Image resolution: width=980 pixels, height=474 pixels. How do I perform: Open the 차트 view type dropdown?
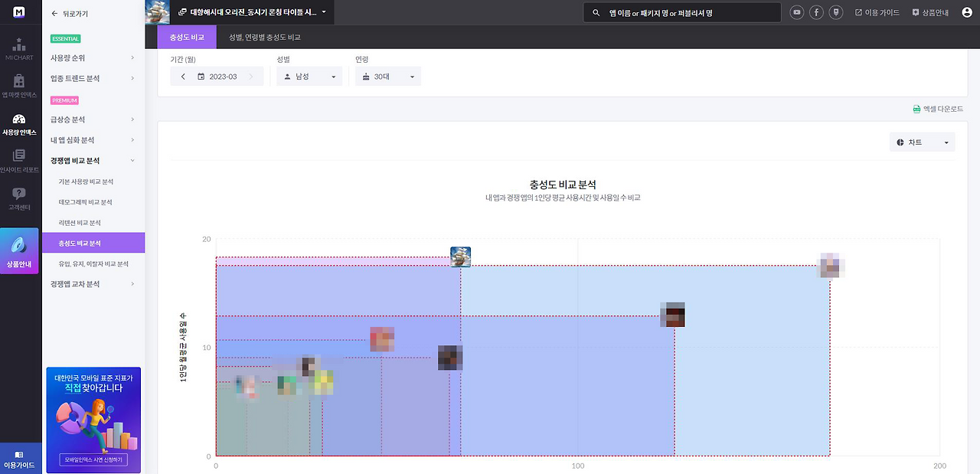(x=923, y=142)
